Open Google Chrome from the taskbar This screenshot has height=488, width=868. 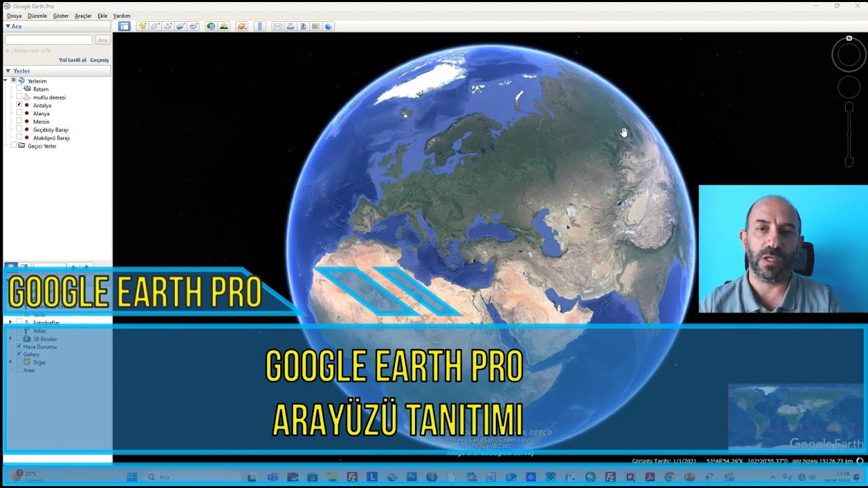point(669,477)
